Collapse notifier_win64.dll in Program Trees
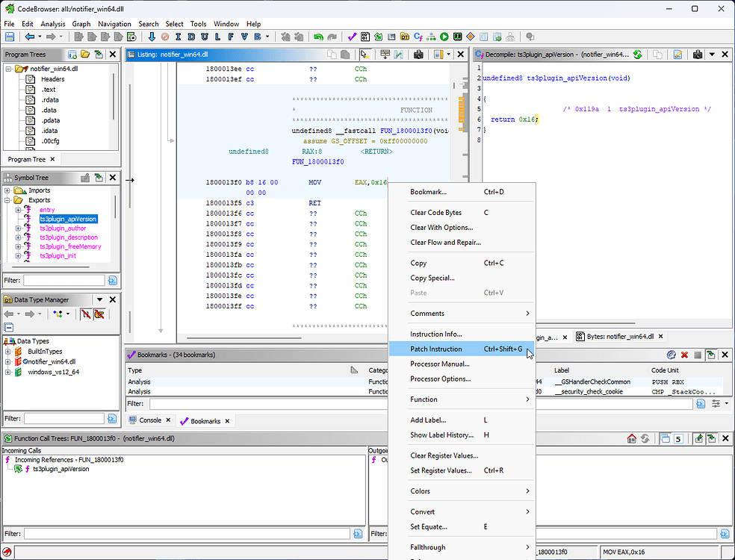 (x=8, y=69)
